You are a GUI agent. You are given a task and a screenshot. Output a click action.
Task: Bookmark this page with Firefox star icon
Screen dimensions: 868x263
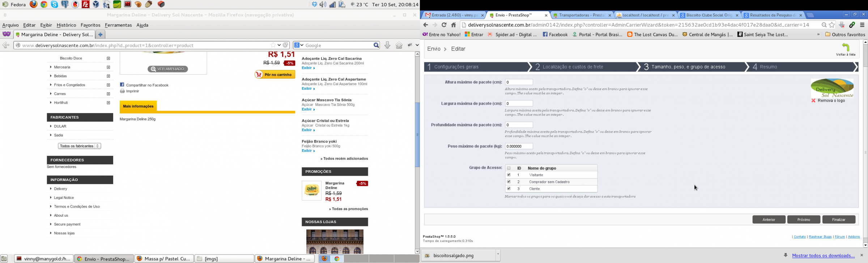pyautogui.click(x=273, y=45)
